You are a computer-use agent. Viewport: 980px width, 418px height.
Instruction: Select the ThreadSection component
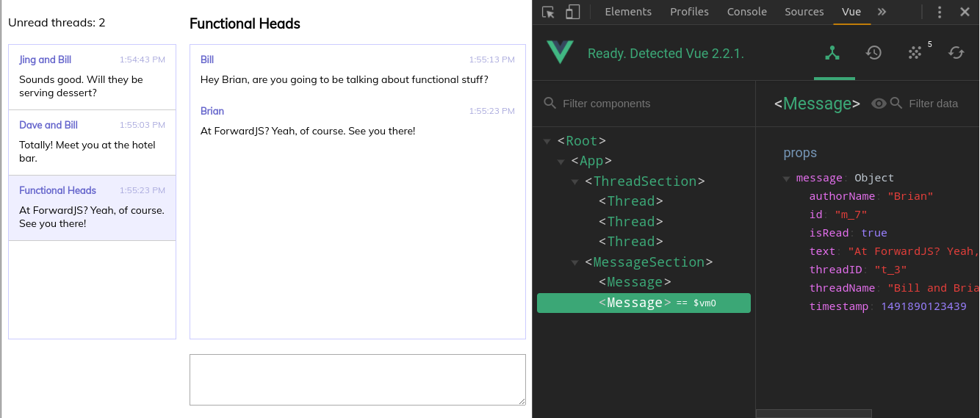tap(645, 181)
